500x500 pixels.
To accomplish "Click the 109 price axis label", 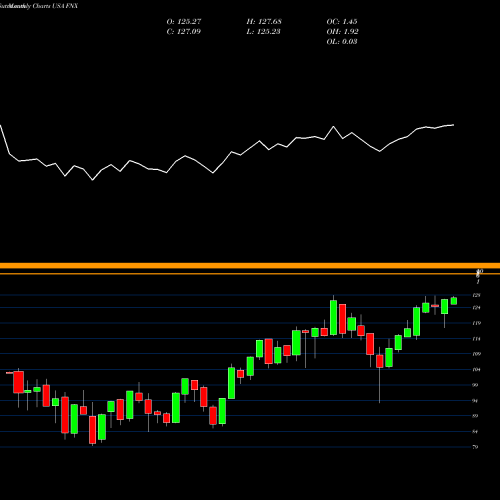I will pyautogui.click(x=477, y=354).
